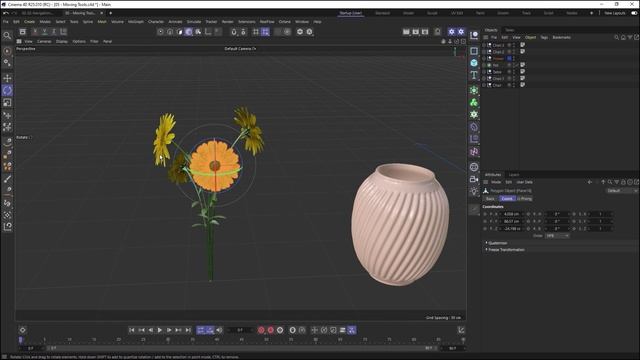Switch to the Layers tab
The height and width of the screenshot is (360, 640).
514,175
